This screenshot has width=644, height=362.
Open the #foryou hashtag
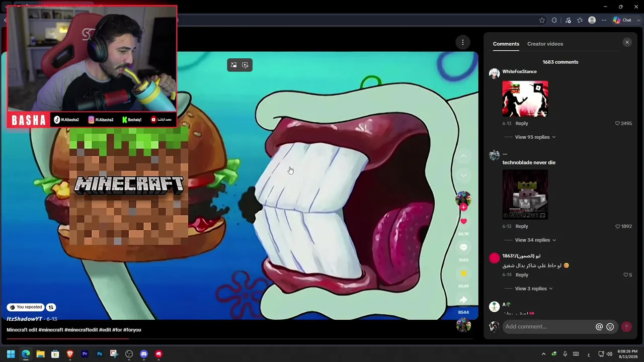click(132, 330)
